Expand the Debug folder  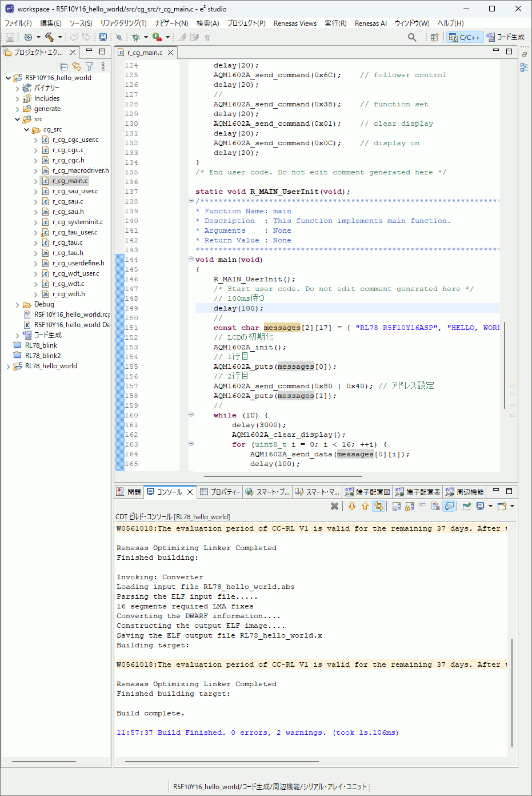(18, 305)
